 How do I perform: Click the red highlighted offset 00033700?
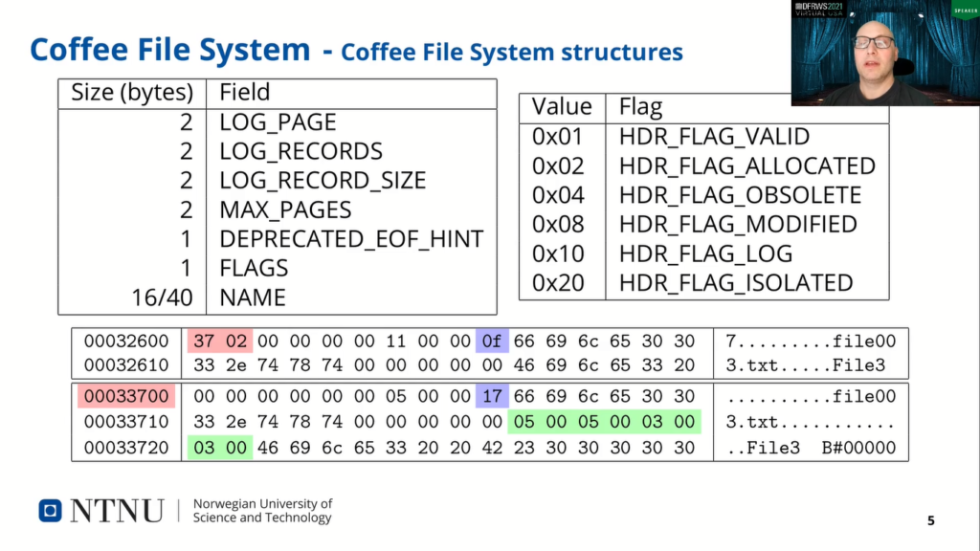pos(126,396)
